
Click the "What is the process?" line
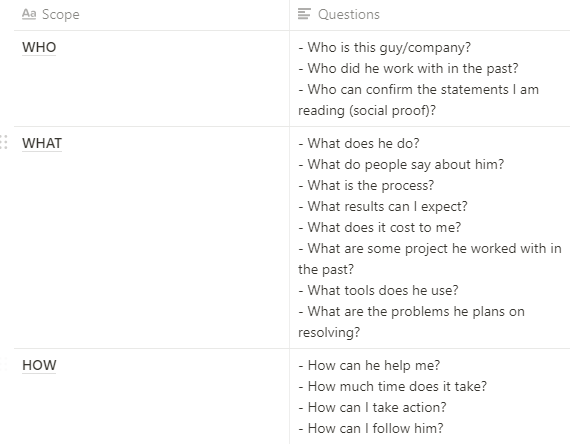366,185
